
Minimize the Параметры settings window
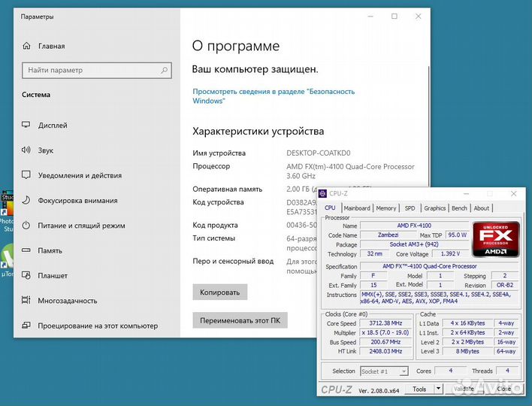click(x=370, y=17)
